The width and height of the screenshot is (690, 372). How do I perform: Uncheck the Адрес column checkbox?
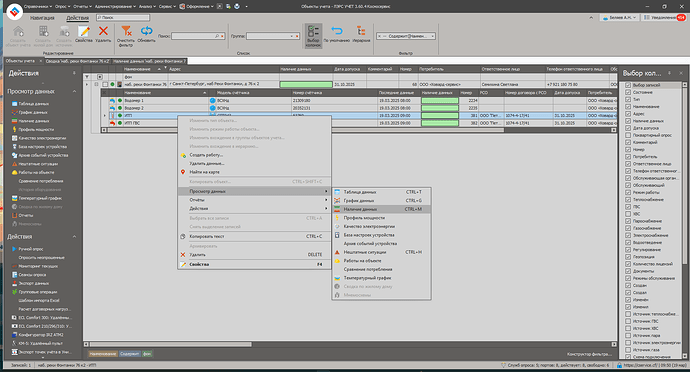pos(628,114)
